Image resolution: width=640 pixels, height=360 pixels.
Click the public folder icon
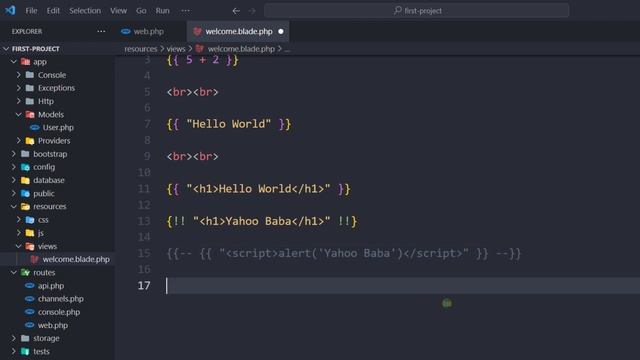click(25, 193)
